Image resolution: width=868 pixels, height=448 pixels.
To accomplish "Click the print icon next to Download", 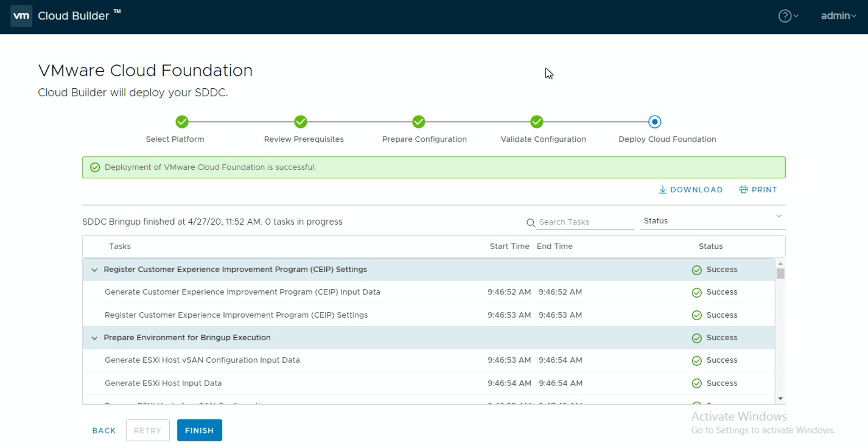I will tap(744, 189).
